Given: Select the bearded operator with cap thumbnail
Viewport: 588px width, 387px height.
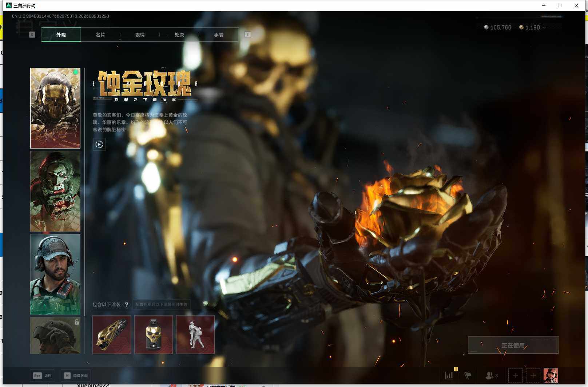Looking at the screenshot, I should coord(55,274).
